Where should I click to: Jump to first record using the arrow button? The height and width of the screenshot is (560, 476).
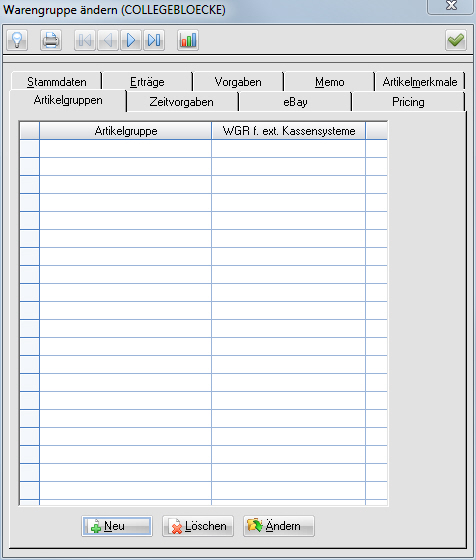click(85, 40)
